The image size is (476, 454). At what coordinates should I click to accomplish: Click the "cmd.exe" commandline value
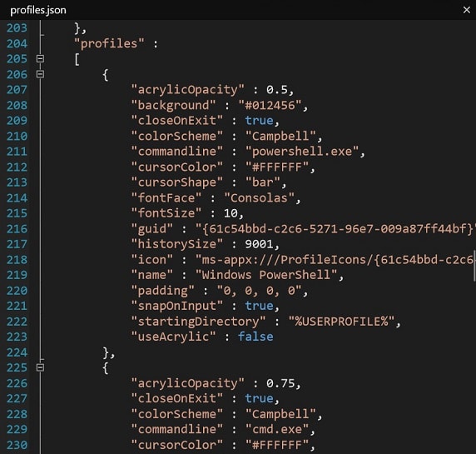tap(277, 429)
